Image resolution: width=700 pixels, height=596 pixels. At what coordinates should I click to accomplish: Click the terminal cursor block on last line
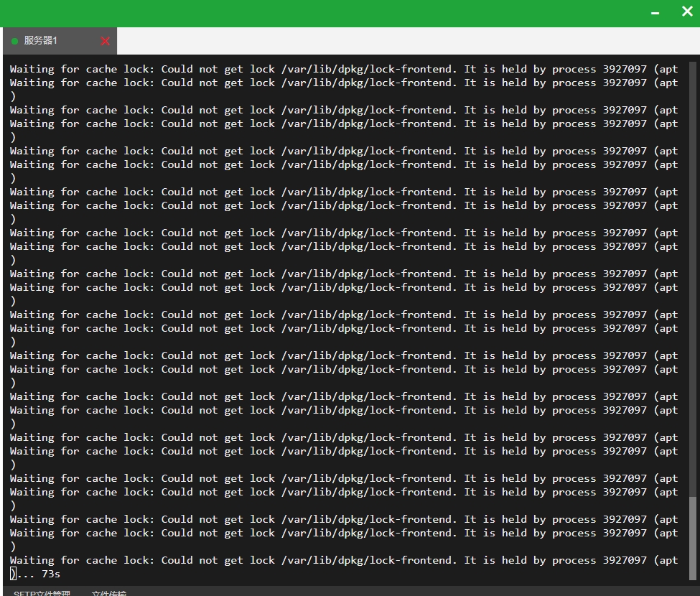pos(13,574)
